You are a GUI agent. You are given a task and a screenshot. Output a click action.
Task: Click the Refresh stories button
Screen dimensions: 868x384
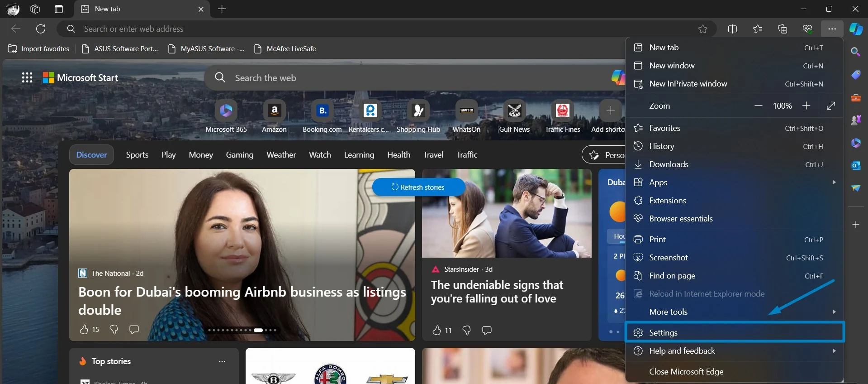click(x=418, y=187)
